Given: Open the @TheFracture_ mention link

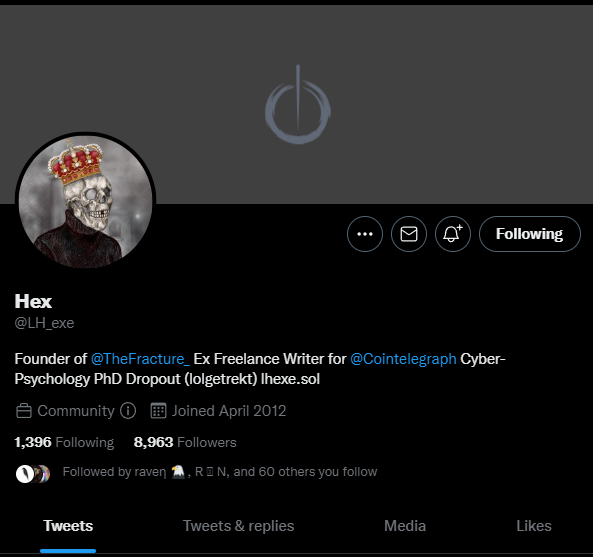Looking at the screenshot, I should click(140, 359).
